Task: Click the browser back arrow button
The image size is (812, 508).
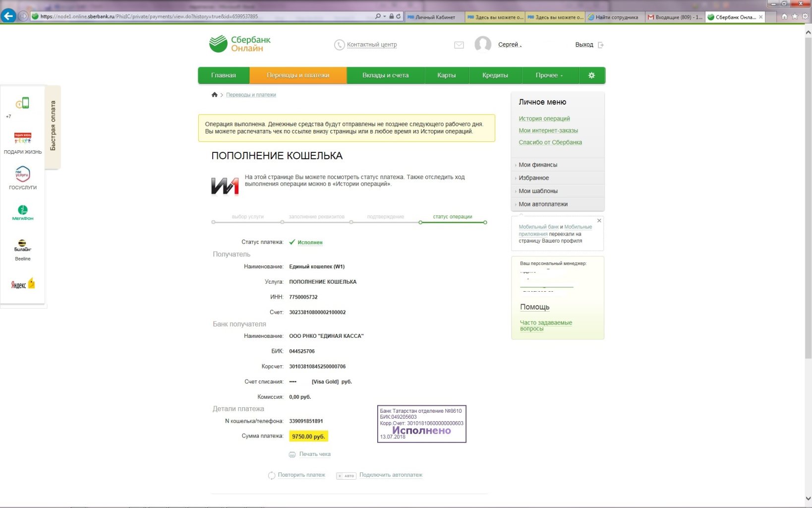Action: [x=8, y=16]
